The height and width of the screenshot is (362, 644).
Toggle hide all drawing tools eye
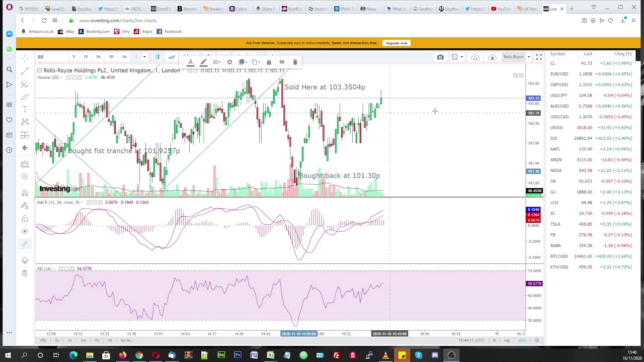(x=25, y=231)
